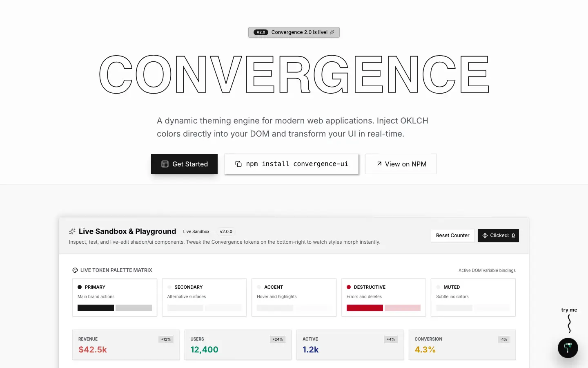
Task: Click the copy icon in the npm install box
Action: pyautogui.click(x=238, y=164)
